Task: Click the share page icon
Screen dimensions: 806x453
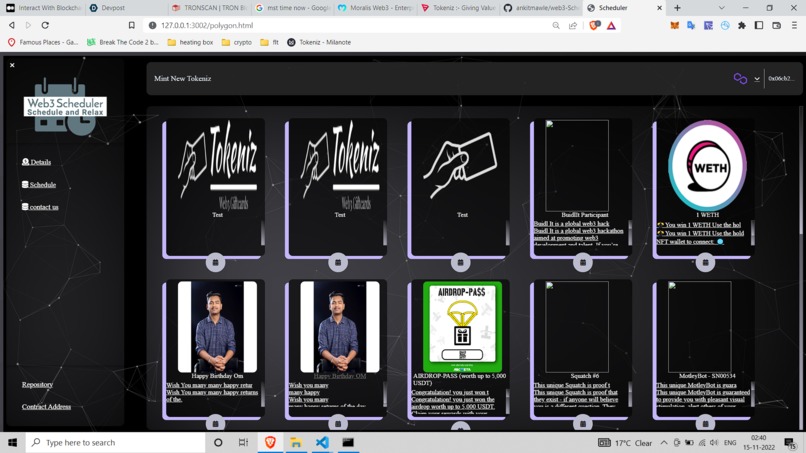Action: coord(573,25)
